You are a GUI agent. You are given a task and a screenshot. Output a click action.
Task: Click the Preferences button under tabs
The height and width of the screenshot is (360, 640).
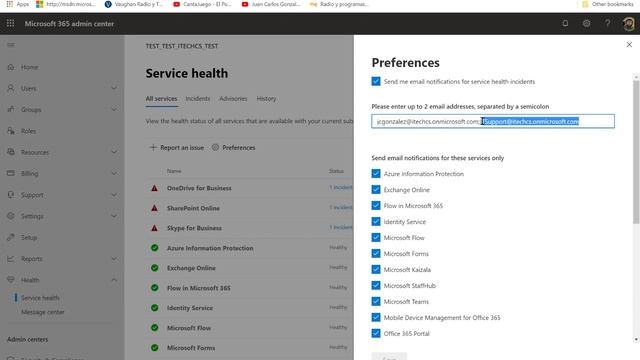[233, 147]
